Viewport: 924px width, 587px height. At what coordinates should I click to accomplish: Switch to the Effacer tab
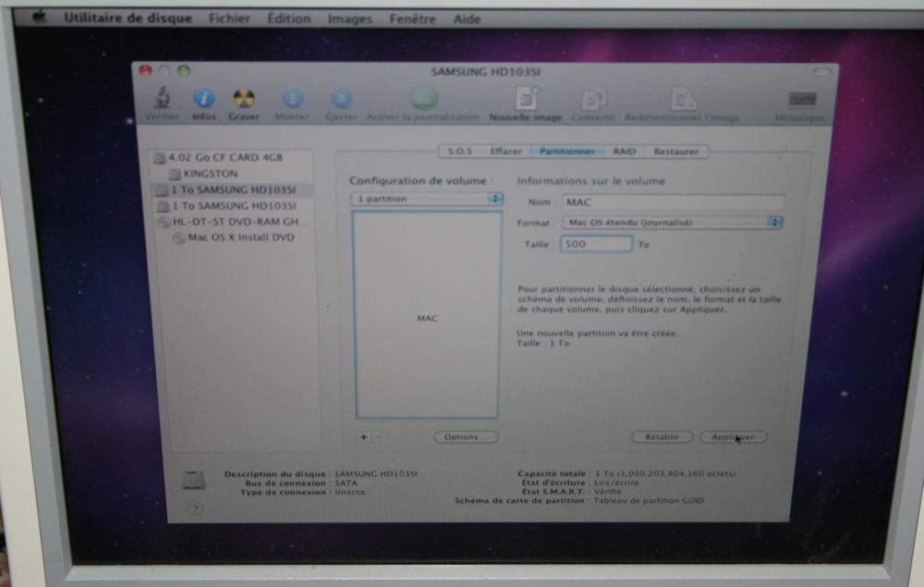[x=505, y=152]
